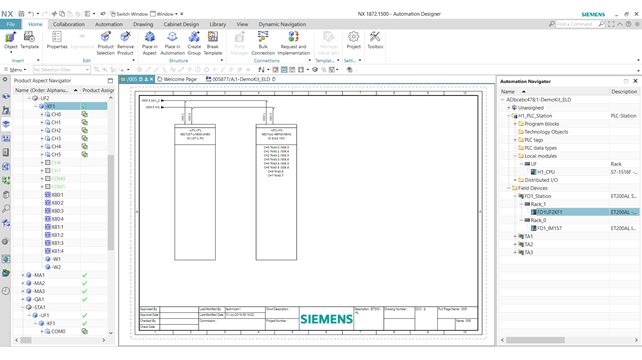
Task: Collapse the -STA1 tree node
Action: click(x=23, y=307)
